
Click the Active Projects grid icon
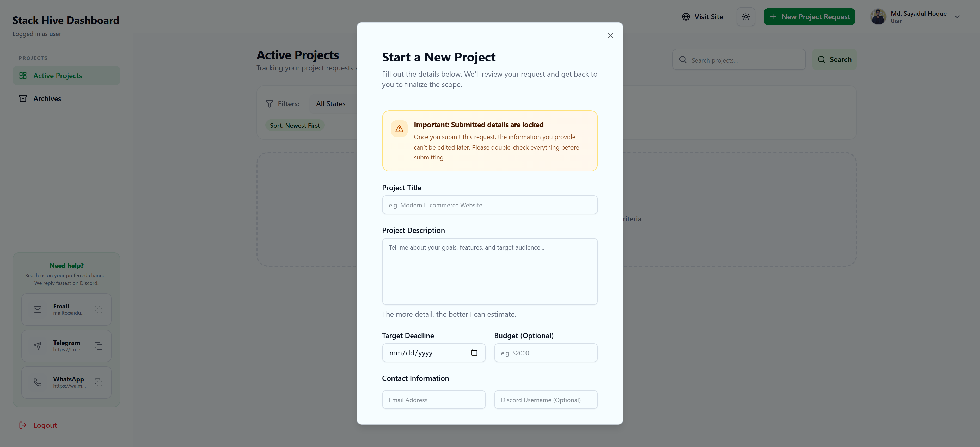23,76
